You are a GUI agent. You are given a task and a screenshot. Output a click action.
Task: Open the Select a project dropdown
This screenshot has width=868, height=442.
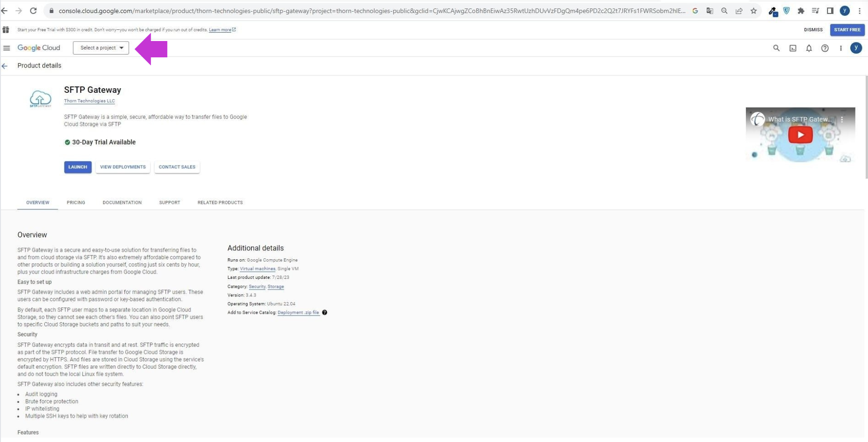point(101,48)
